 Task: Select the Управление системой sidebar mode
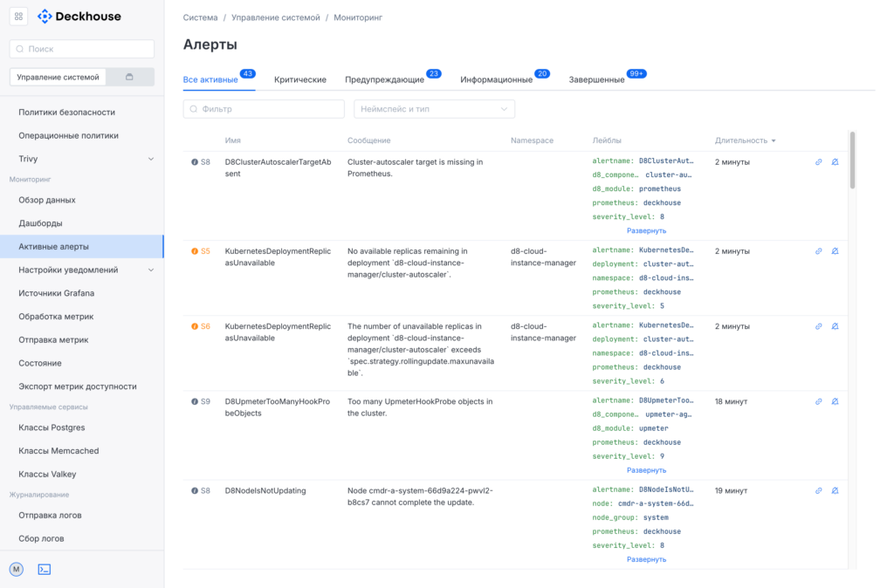58,77
